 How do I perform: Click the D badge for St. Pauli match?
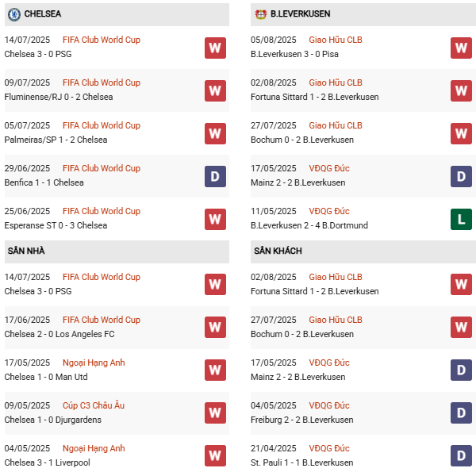pos(462,455)
